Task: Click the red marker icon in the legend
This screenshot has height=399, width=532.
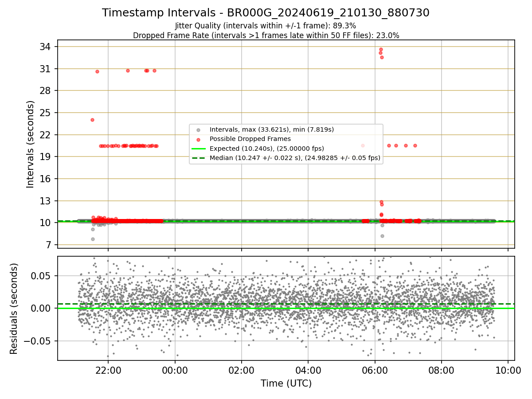Action: coord(198,139)
